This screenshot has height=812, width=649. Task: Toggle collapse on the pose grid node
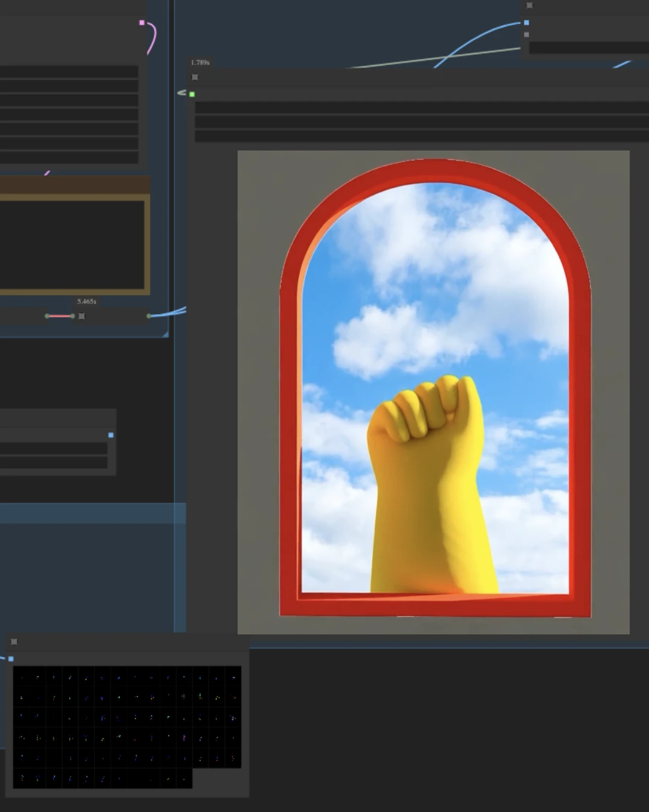pos(14,642)
